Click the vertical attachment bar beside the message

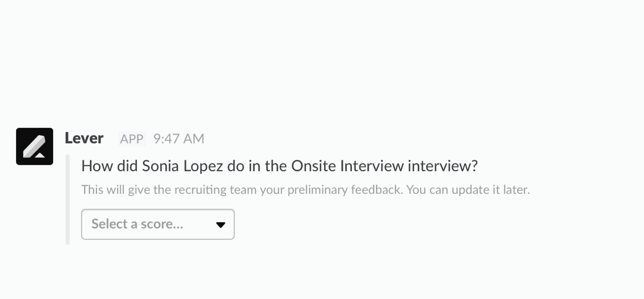click(67, 198)
